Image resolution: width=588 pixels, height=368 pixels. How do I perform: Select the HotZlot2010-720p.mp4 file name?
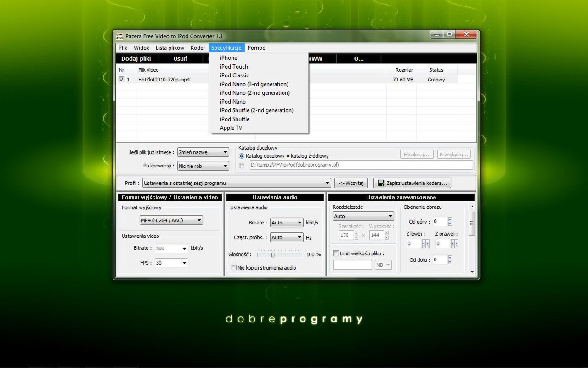pos(164,80)
